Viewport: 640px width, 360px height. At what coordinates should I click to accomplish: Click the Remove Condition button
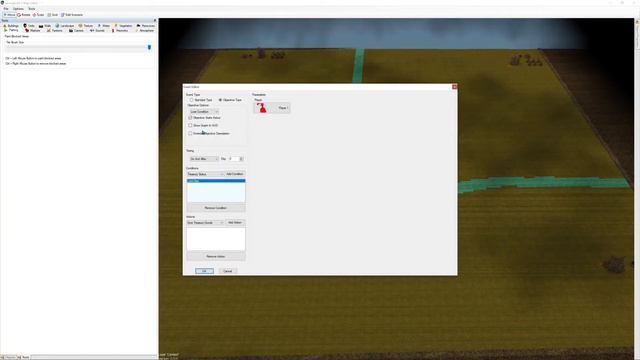pos(216,208)
